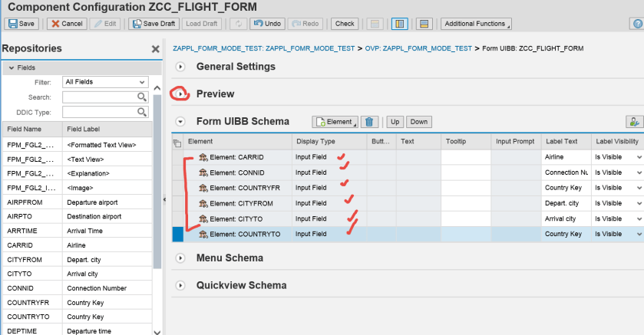Click the Undo button
The width and height of the screenshot is (644, 335).
click(267, 24)
